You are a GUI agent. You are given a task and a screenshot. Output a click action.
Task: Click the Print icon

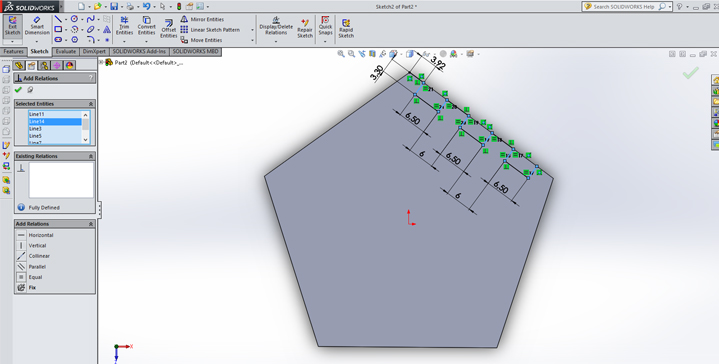click(130, 6)
